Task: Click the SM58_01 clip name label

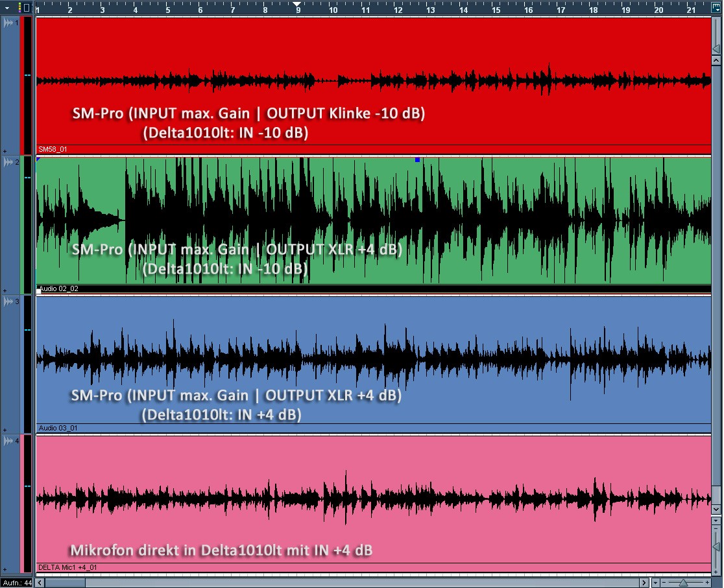Action: point(53,149)
